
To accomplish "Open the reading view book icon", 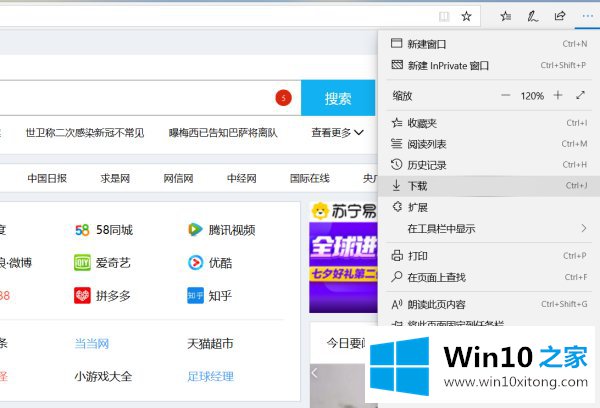I will click(x=444, y=16).
